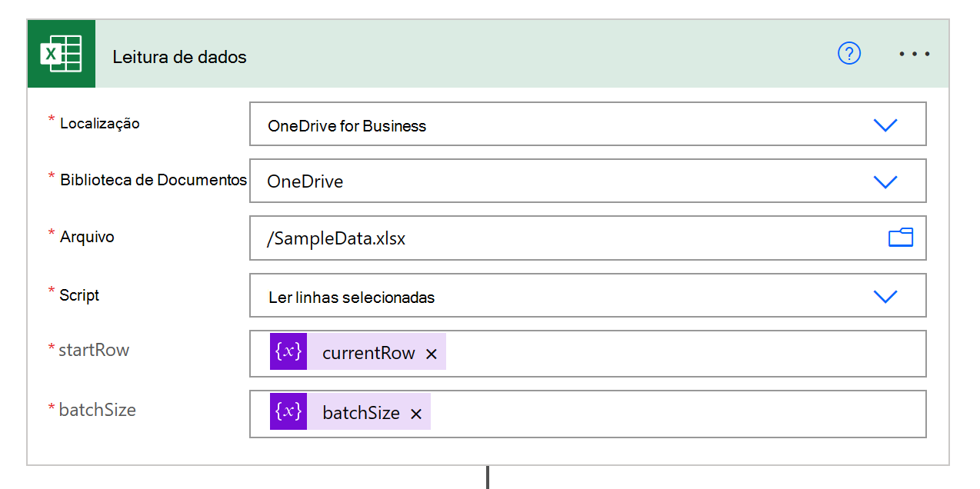Screen dimensions: 980x489
Task: Expand the Localização dropdown chevron
Action: tap(885, 125)
